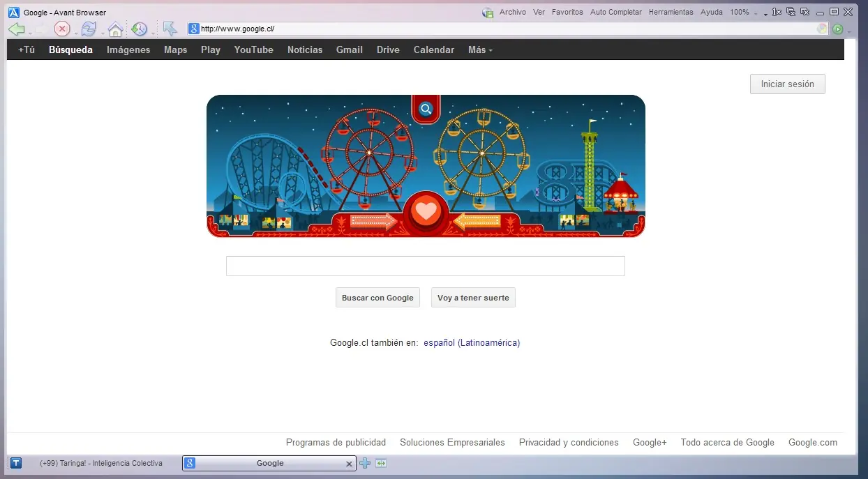
Task: Reload the page with the refresh icon
Action: click(89, 29)
